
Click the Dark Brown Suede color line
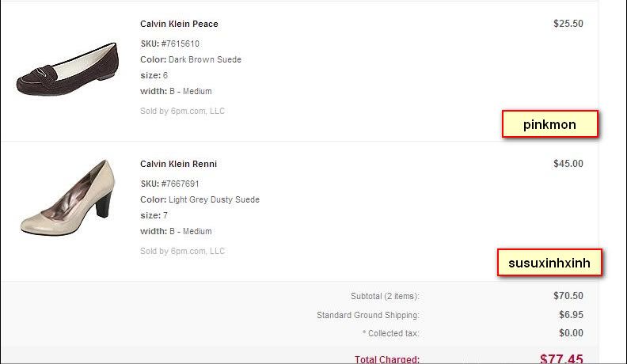click(x=191, y=59)
